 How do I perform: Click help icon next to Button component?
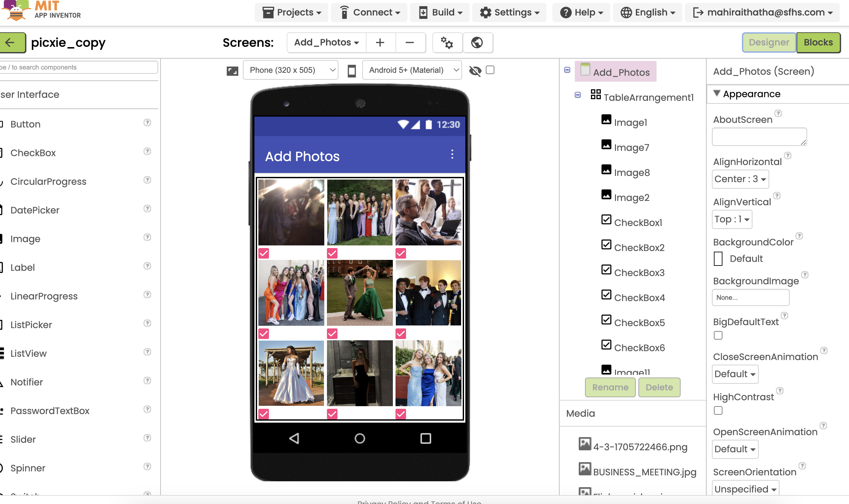pos(147,123)
